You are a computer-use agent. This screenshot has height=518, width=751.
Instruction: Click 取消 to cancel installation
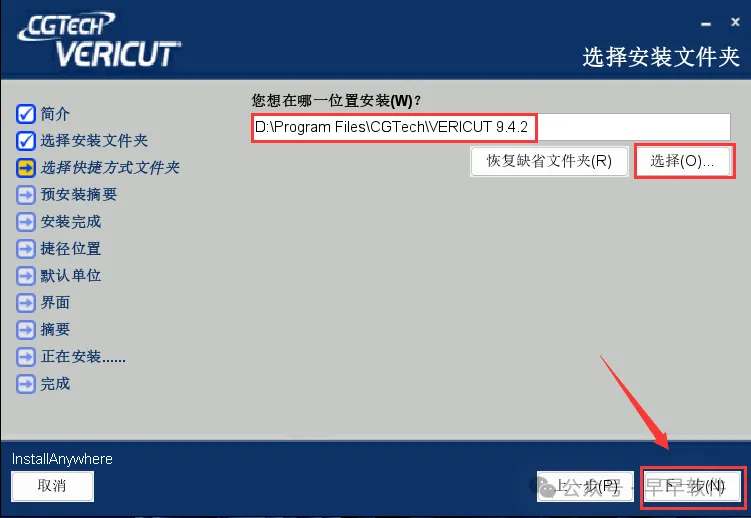[52, 486]
